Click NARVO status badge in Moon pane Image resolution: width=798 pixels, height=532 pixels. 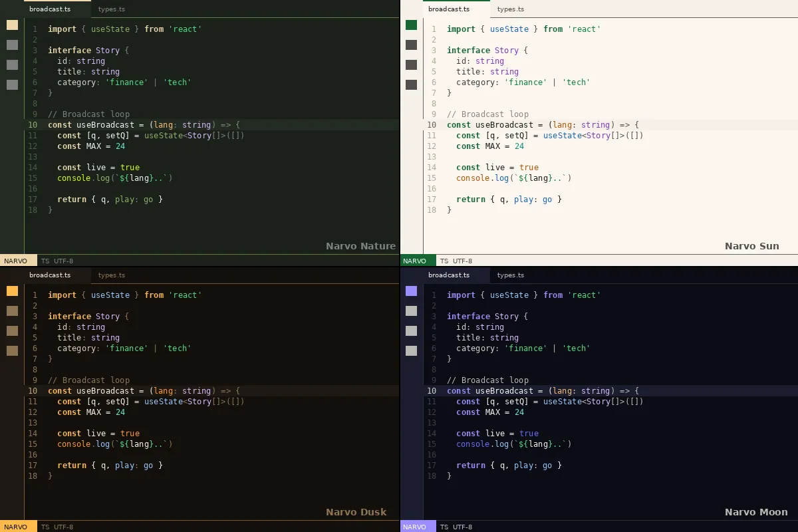pos(418,527)
